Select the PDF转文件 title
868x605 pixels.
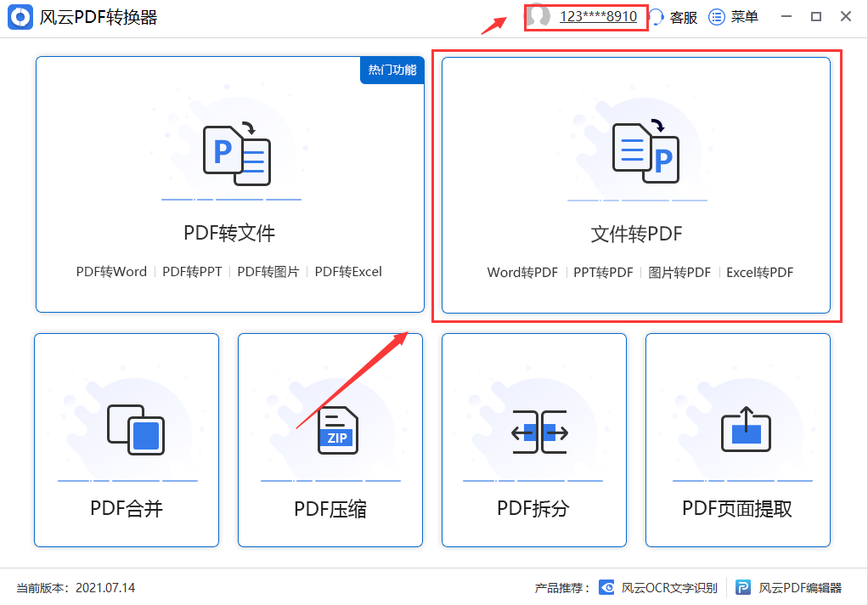click(229, 233)
